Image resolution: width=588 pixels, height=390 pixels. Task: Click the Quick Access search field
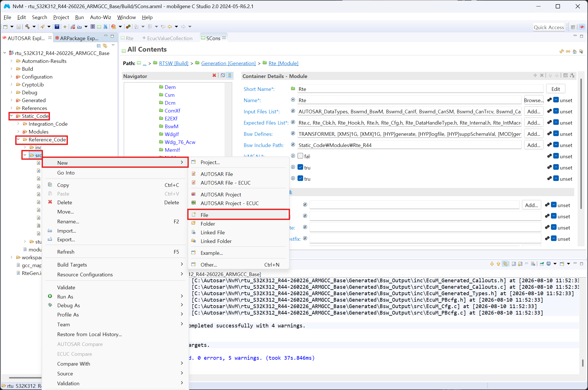coord(549,27)
